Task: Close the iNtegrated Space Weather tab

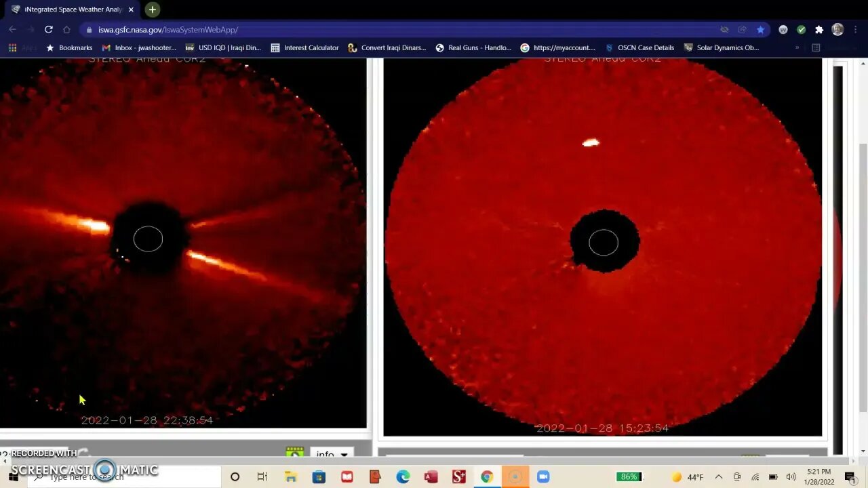Action: pyautogui.click(x=131, y=9)
